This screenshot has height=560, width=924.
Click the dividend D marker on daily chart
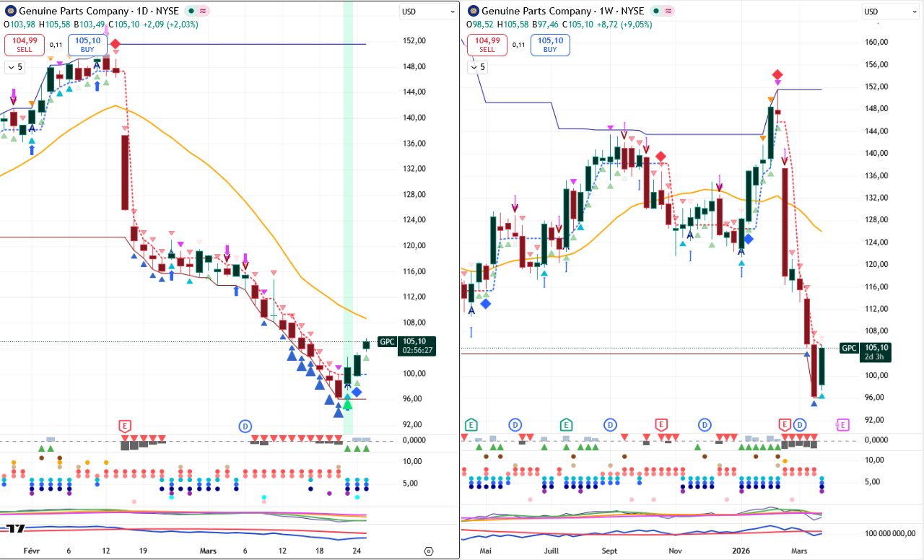coord(245,426)
